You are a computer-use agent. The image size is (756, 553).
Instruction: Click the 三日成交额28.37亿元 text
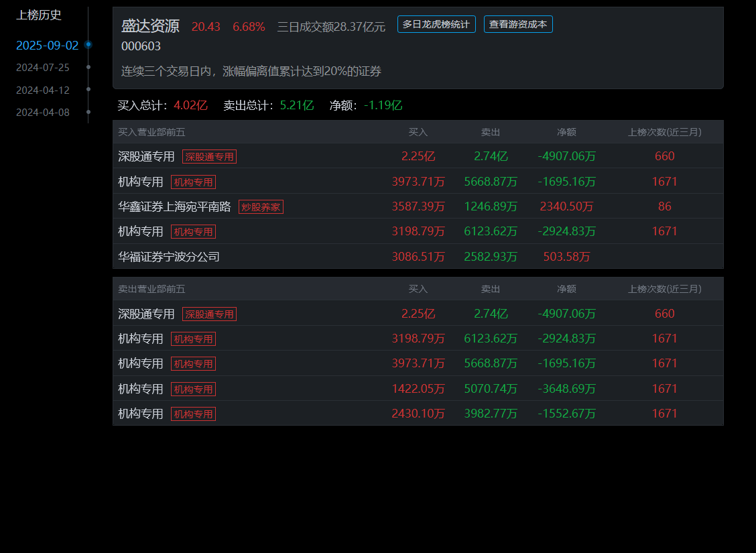[x=331, y=27]
